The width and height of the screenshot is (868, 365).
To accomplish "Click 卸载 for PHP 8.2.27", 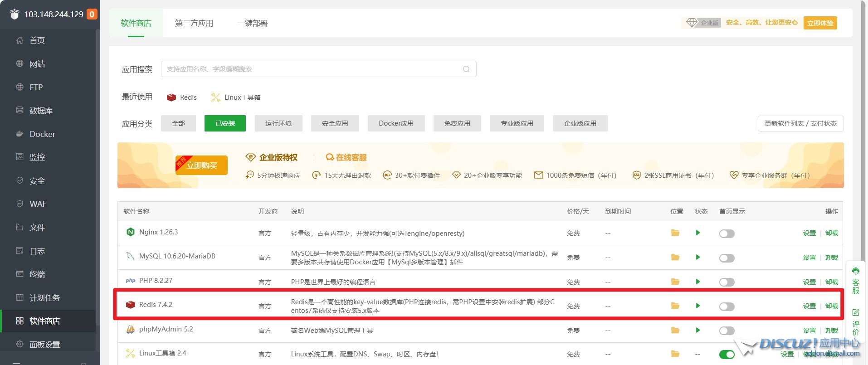I will coord(831,282).
